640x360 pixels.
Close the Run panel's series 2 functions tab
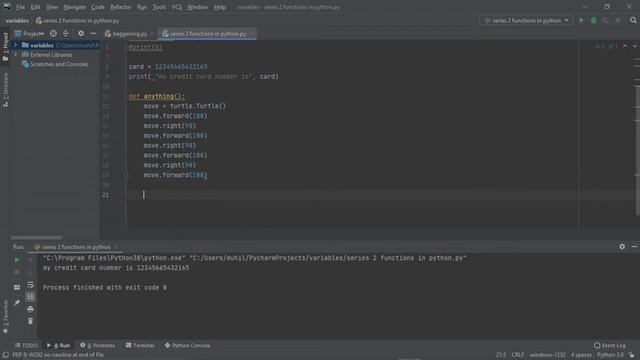116,247
